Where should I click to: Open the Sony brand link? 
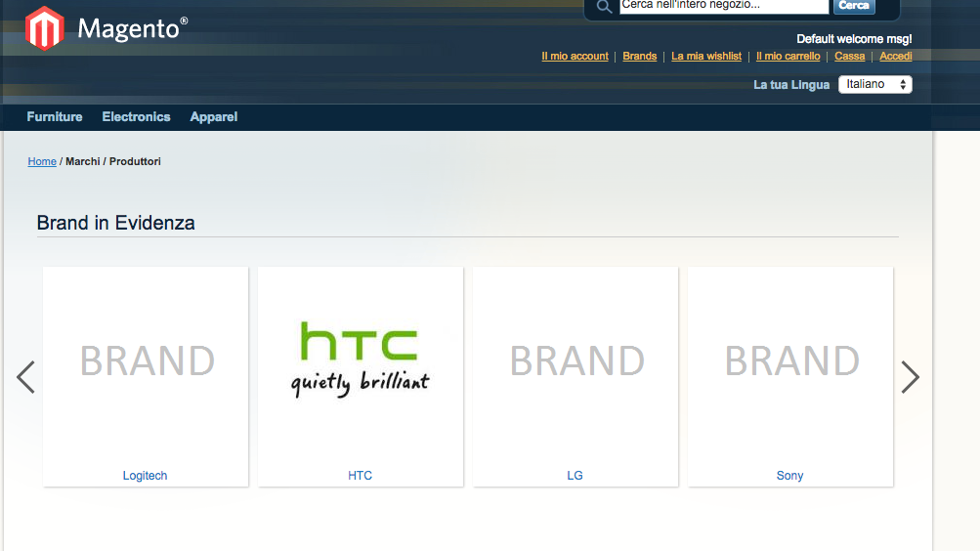(790, 476)
